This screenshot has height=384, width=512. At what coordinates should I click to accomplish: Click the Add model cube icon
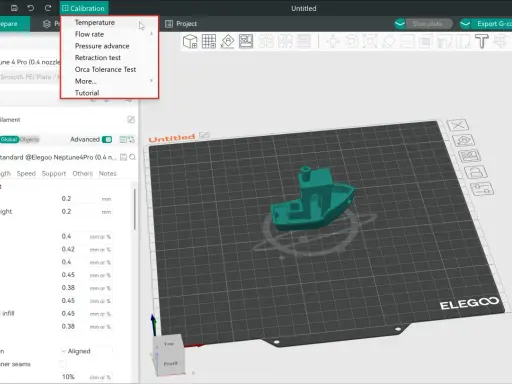(190, 41)
